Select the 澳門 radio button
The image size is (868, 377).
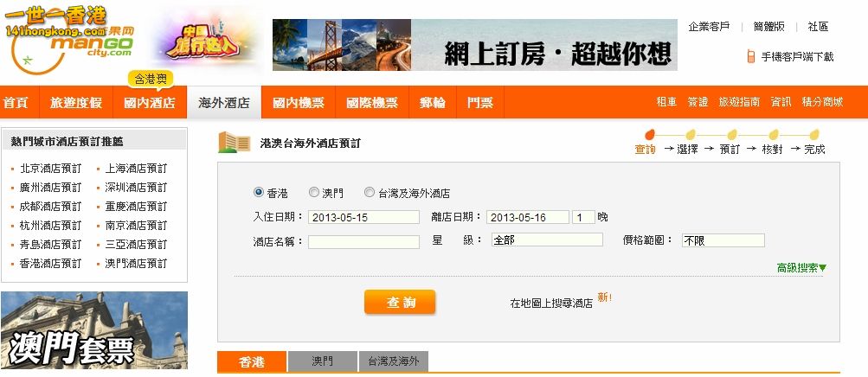(x=314, y=193)
